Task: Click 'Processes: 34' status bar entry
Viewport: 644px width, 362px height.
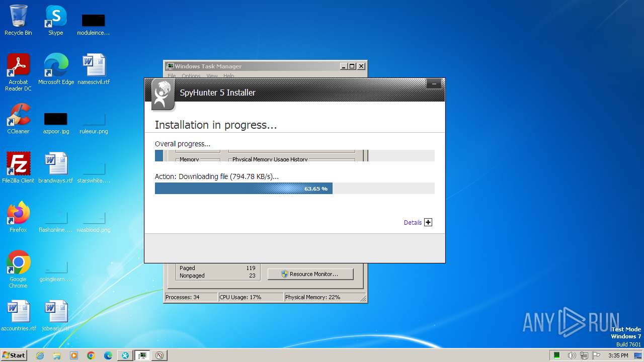Action: 191,297
